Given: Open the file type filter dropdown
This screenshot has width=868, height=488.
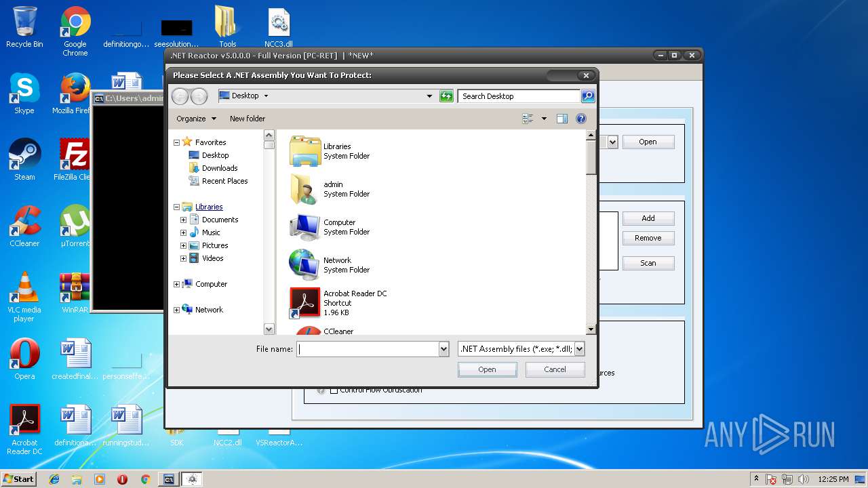Looking at the screenshot, I should coord(580,349).
